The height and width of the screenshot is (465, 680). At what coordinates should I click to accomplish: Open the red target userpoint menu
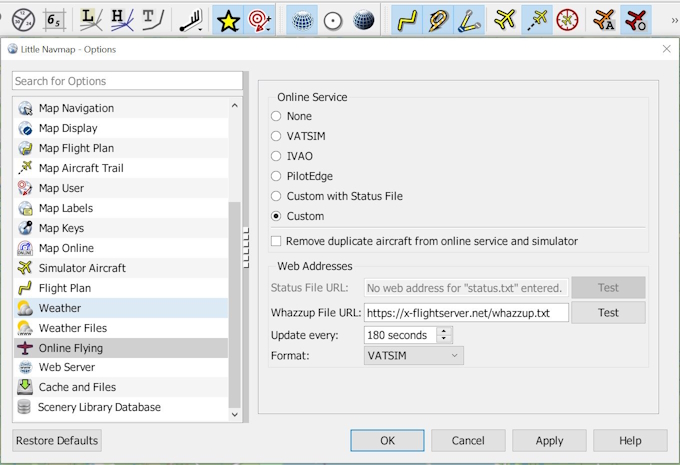tap(259, 20)
